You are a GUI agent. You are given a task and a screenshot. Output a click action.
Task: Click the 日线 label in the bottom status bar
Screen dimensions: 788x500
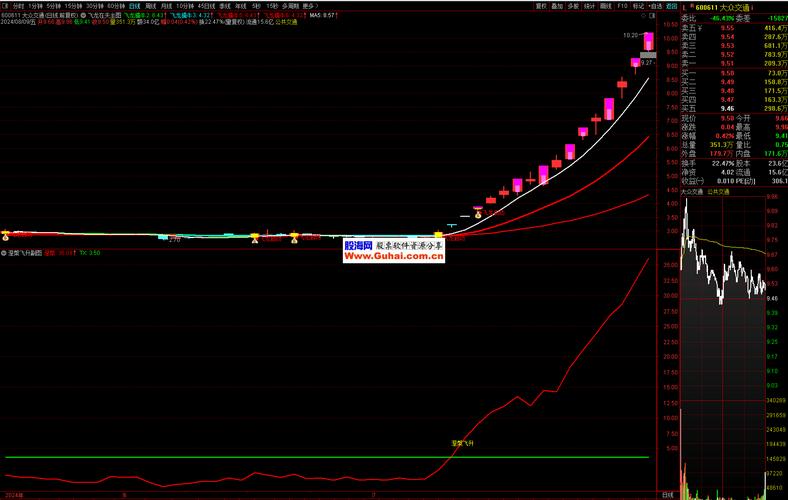(667, 495)
